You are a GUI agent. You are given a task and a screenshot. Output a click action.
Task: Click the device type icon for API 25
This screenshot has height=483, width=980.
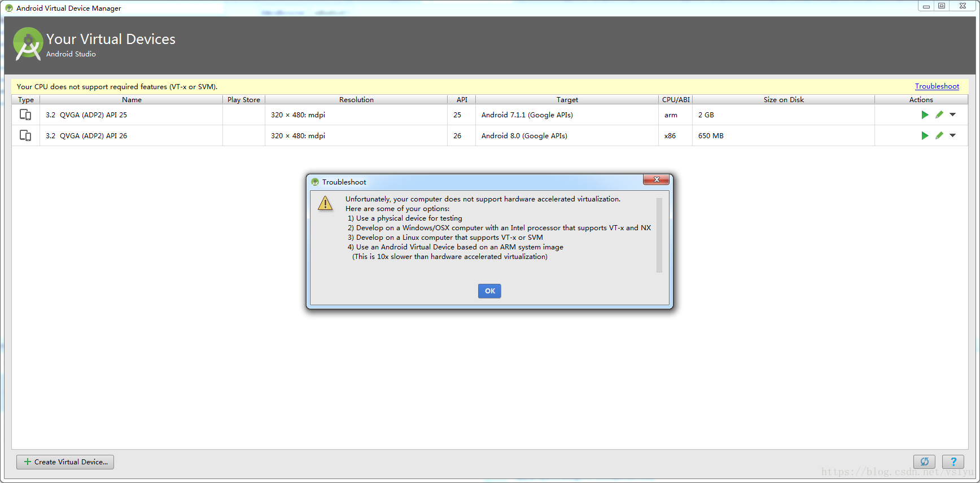point(25,115)
